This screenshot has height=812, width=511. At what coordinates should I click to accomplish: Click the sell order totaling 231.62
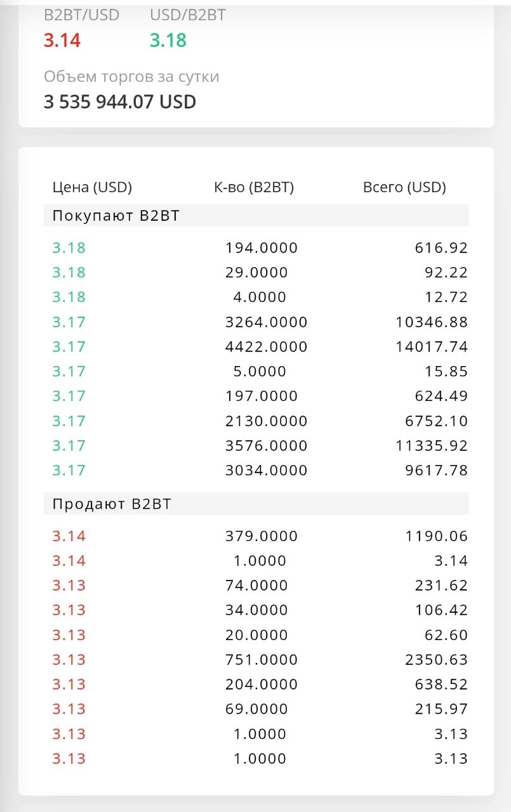(260, 585)
